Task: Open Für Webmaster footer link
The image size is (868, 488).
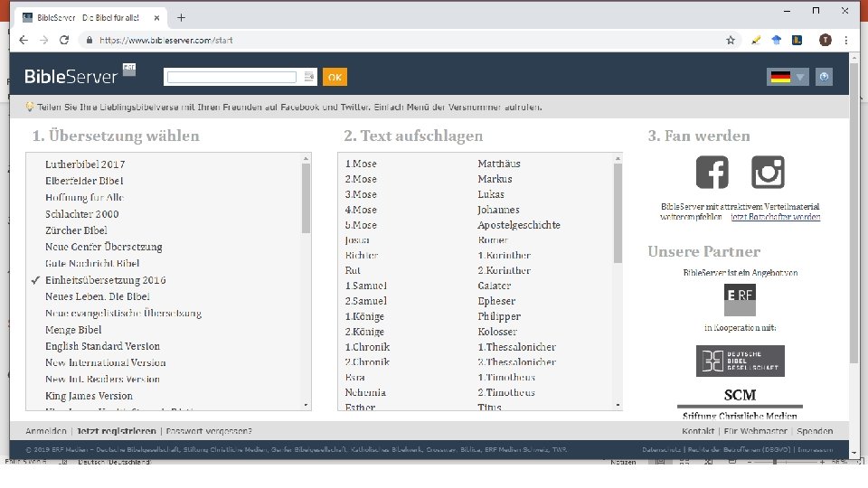Action: click(x=756, y=431)
